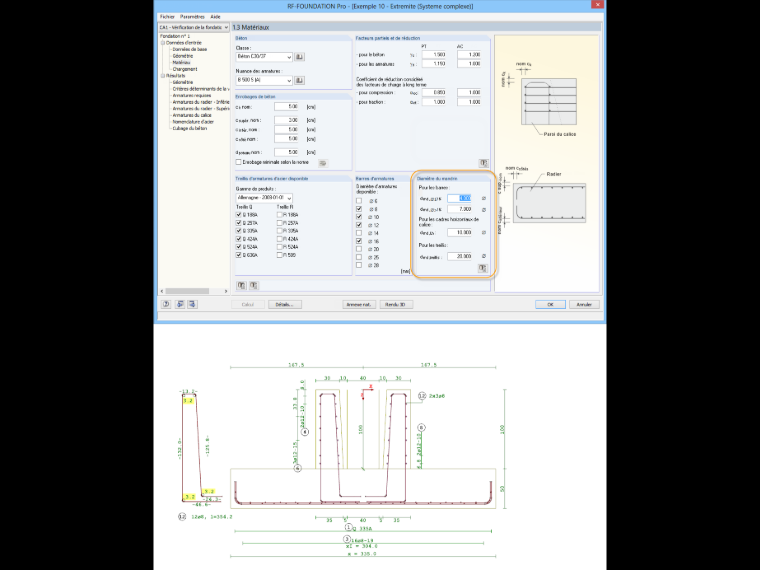The image size is (760, 570).
Task: Click the second icon below the Treillis panel
Action: point(253,285)
